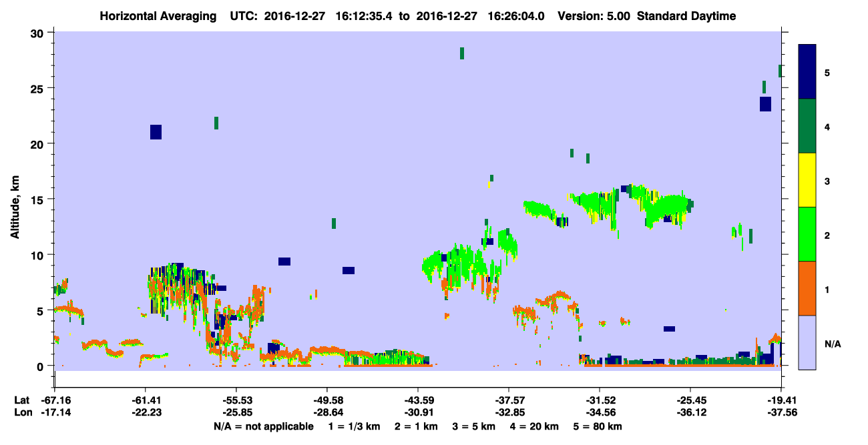Click the colorbar label '1'
Screen dimensions: 868x445
[x=827, y=289]
